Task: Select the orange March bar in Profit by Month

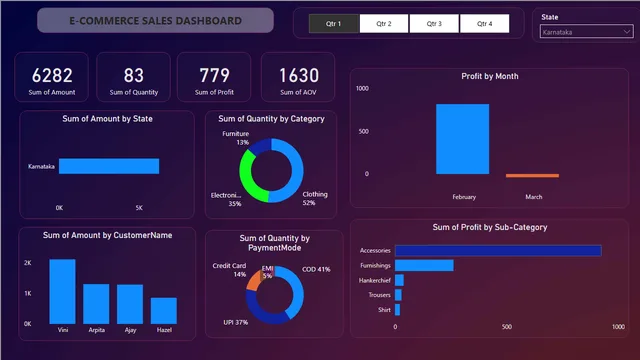Action: 532,176
